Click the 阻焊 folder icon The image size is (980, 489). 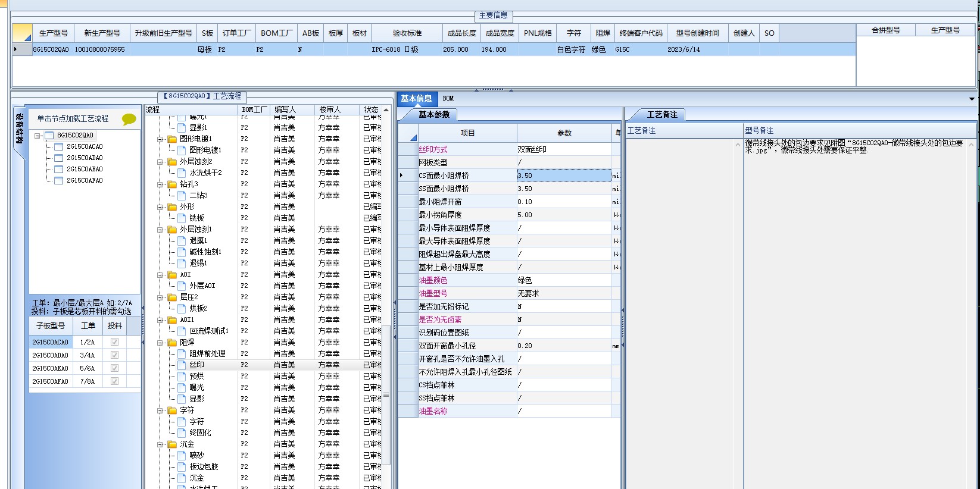point(173,343)
